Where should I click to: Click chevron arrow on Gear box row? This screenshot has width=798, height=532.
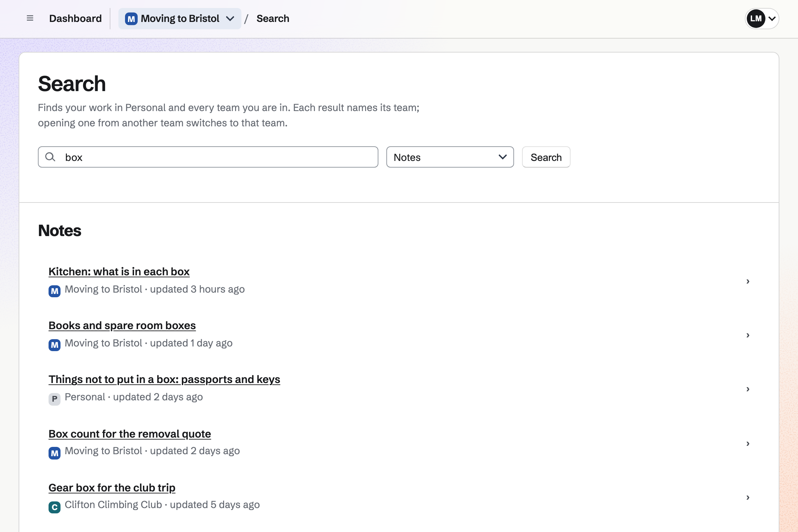[748, 497]
